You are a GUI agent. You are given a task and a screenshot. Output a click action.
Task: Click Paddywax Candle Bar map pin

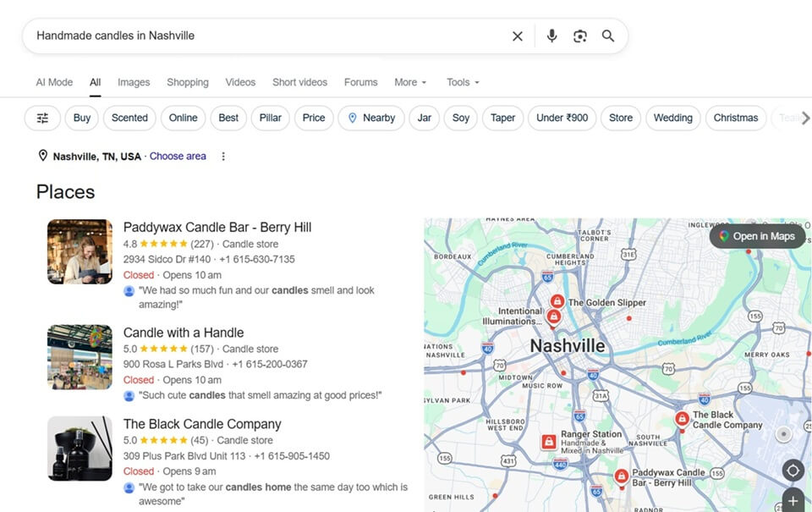click(x=622, y=476)
